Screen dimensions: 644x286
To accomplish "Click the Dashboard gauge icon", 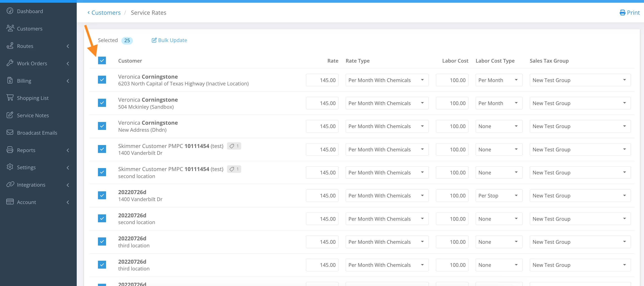I will click(x=10, y=11).
